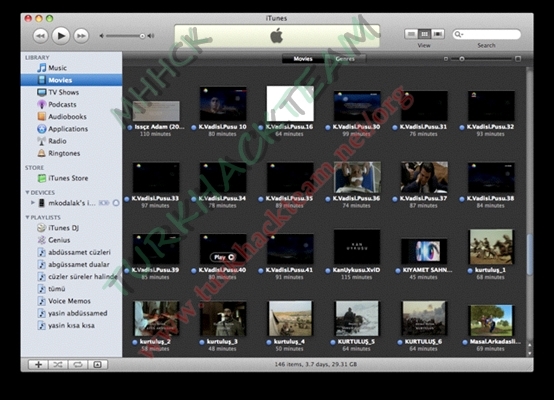Select the Movies tab in header
This screenshot has width=554, height=400.
(303, 59)
